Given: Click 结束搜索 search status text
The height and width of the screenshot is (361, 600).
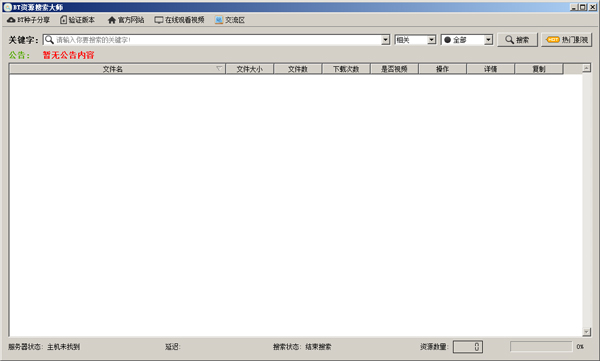Looking at the screenshot, I should (x=318, y=347).
